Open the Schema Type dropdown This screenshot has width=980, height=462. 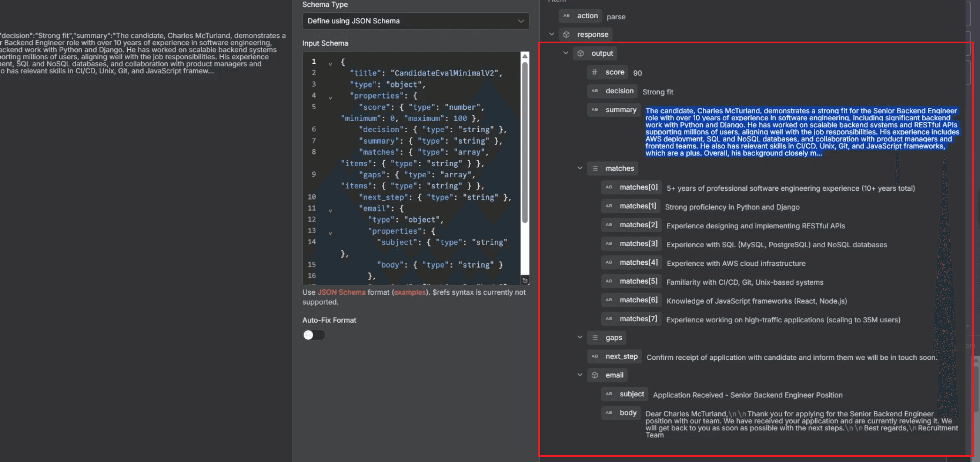click(x=416, y=21)
